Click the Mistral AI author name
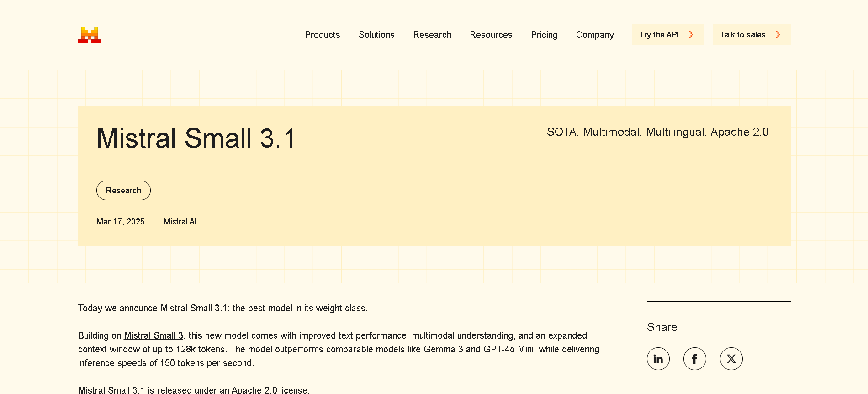The height and width of the screenshot is (394, 868). [180, 222]
